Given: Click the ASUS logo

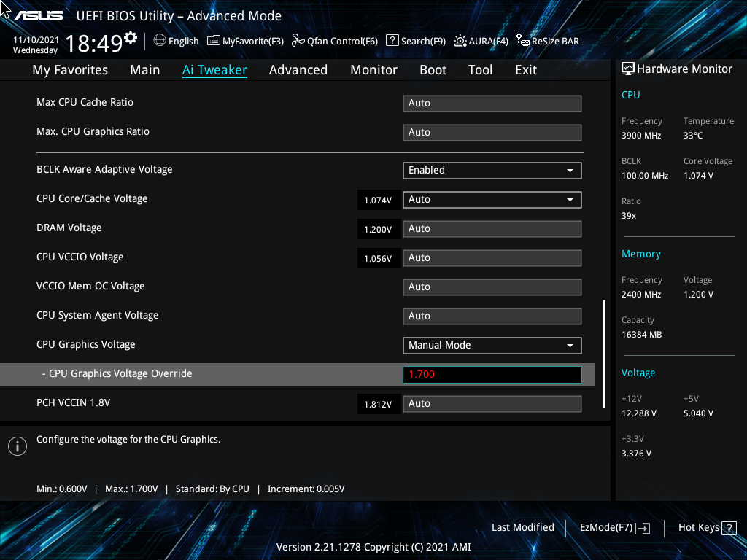Looking at the screenshot, I should (39, 16).
